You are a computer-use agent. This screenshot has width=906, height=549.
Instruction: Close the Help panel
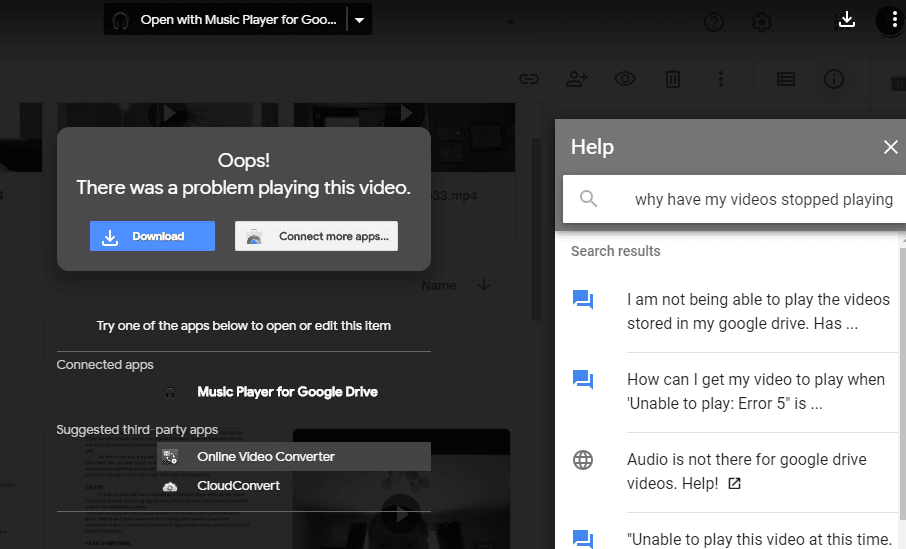pos(890,147)
